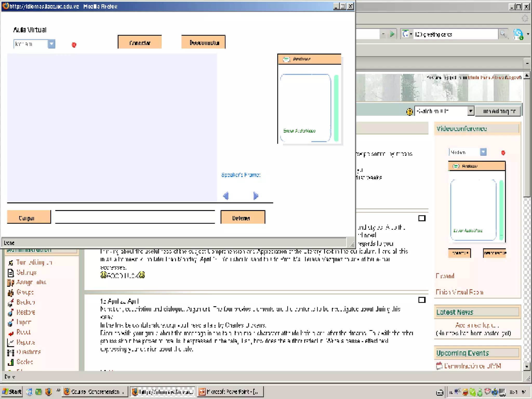The width and height of the screenshot is (532, 399).
Task: Click the Scales bar icon
Action: pyautogui.click(x=11, y=362)
